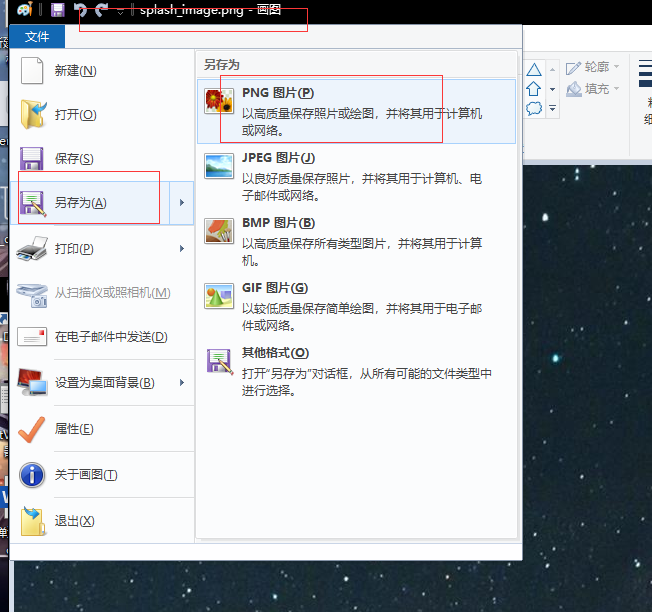Save as JPEG 图片(J)

coord(356,176)
